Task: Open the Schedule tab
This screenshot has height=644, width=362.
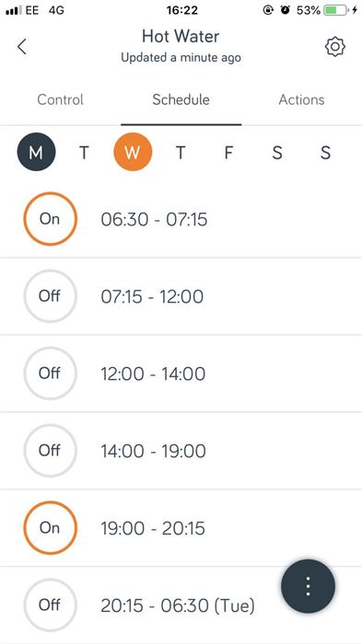Action: pos(181,99)
